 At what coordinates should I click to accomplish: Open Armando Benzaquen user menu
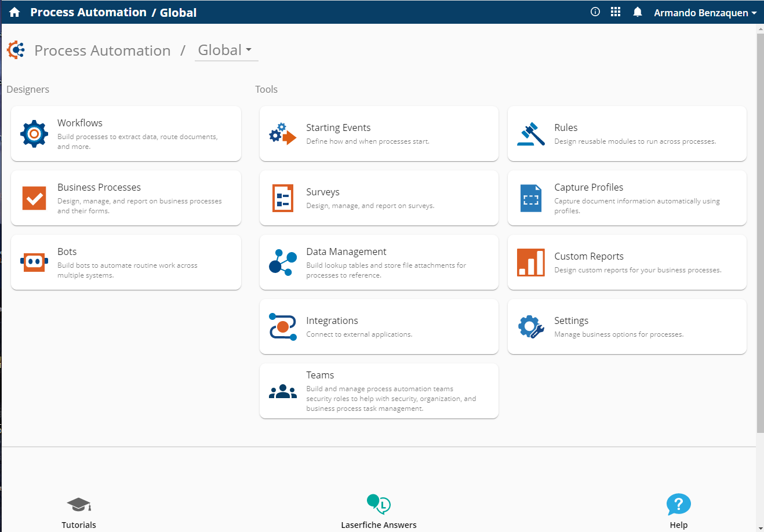(705, 13)
